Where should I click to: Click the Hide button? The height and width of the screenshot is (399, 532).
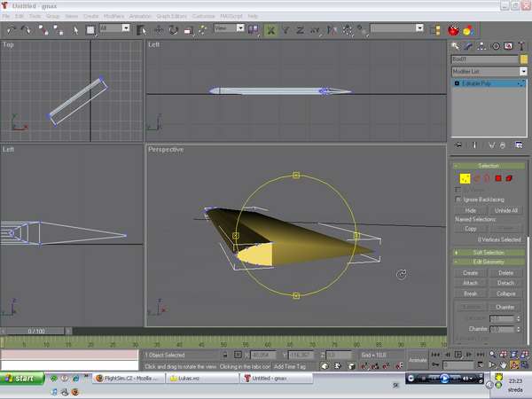point(470,210)
